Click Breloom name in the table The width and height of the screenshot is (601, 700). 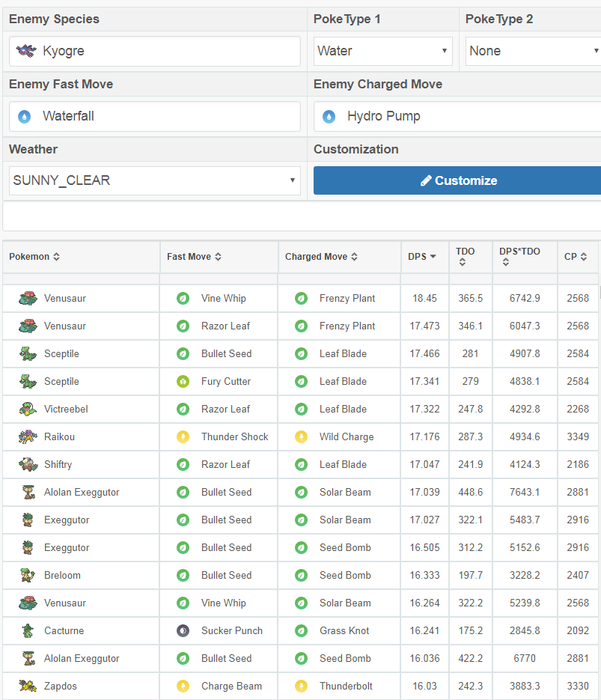pos(62,576)
